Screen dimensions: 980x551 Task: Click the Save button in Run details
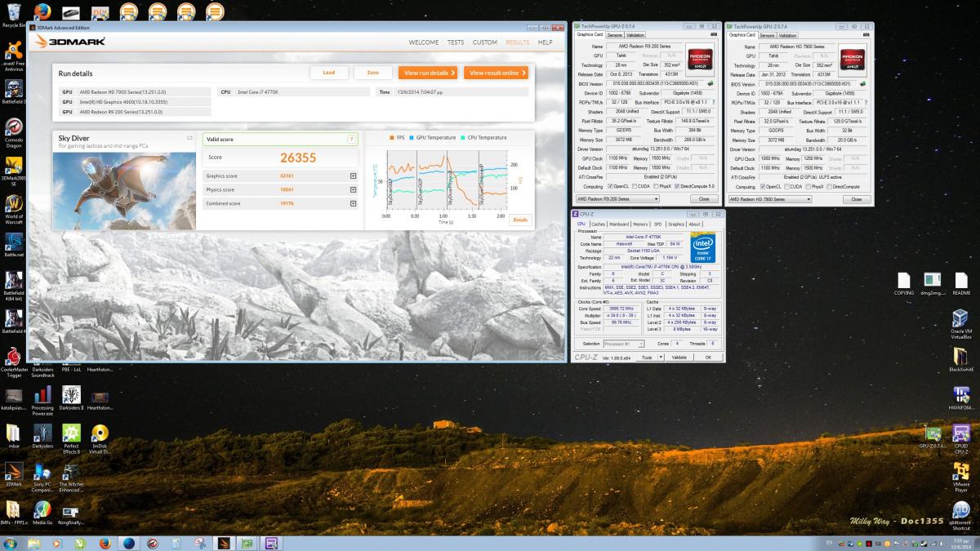coord(373,73)
